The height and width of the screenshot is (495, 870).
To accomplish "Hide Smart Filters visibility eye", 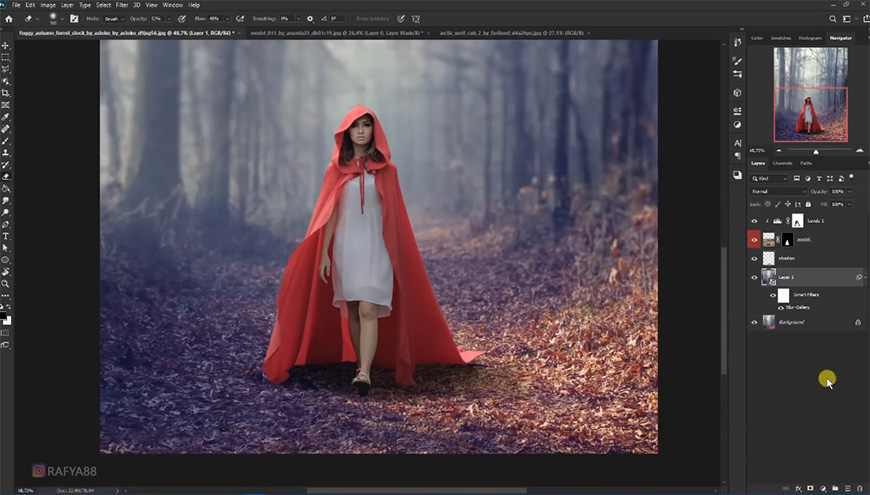I will (x=773, y=295).
